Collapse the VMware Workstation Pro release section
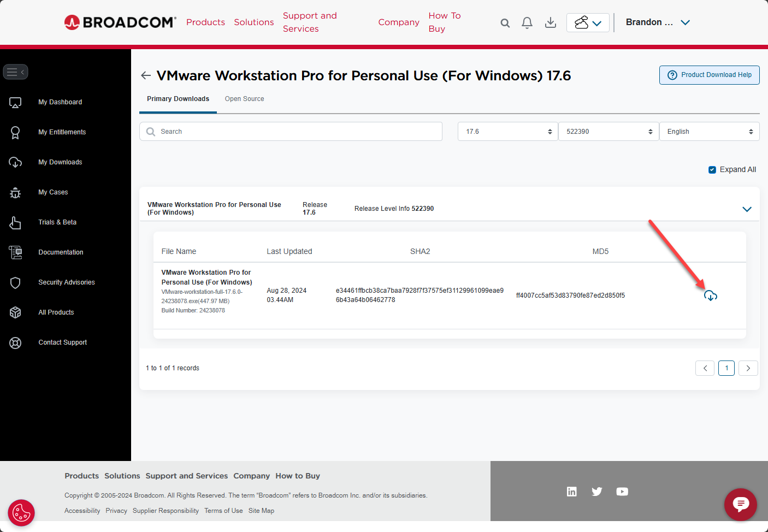Screen dimensions: 768x532 click(747, 209)
